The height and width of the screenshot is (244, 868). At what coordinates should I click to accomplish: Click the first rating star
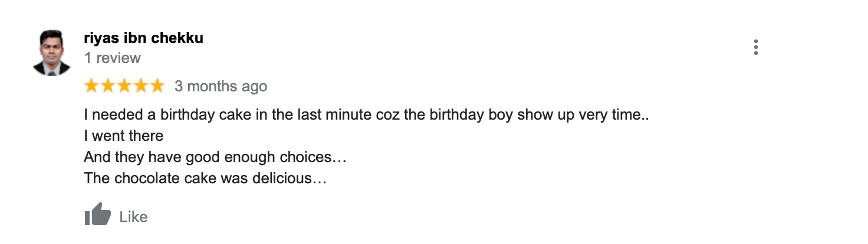pos(91,87)
